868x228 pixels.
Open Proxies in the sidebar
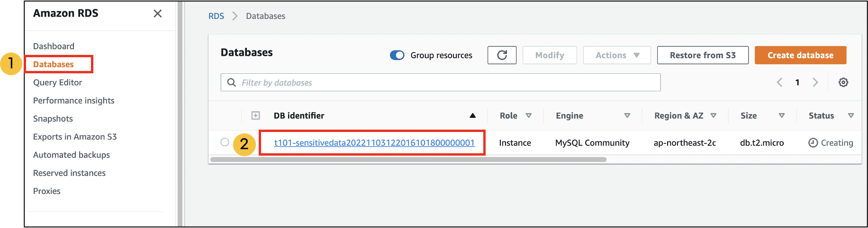[46, 191]
